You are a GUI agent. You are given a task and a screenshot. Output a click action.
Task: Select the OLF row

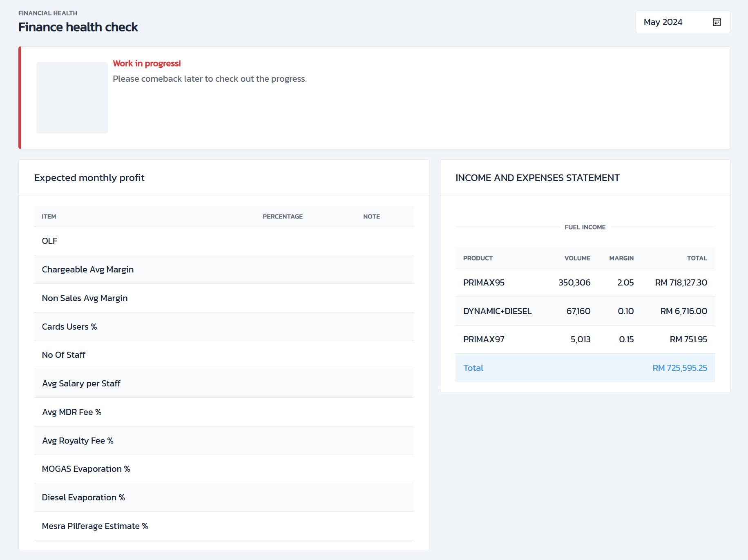(x=223, y=241)
